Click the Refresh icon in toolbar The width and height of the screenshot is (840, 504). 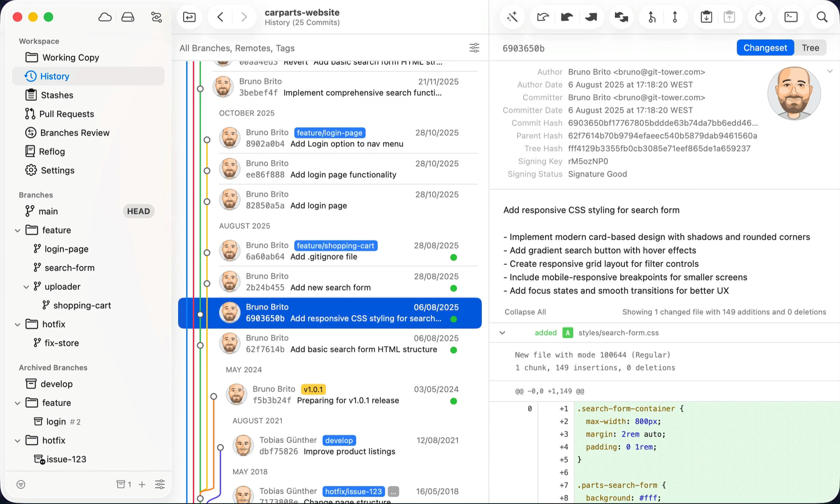(x=760, y=17)
